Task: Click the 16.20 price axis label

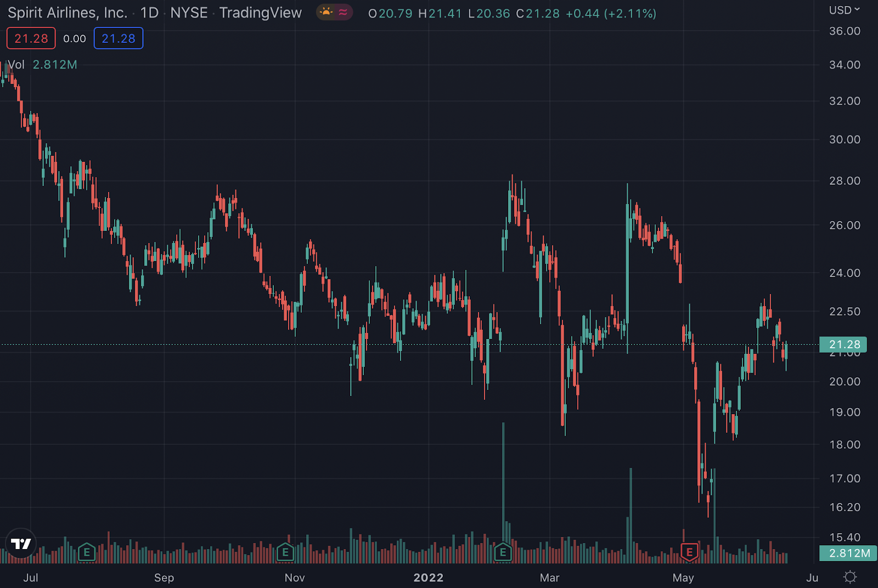Action: pyautogui.click(x=845, y=507)
